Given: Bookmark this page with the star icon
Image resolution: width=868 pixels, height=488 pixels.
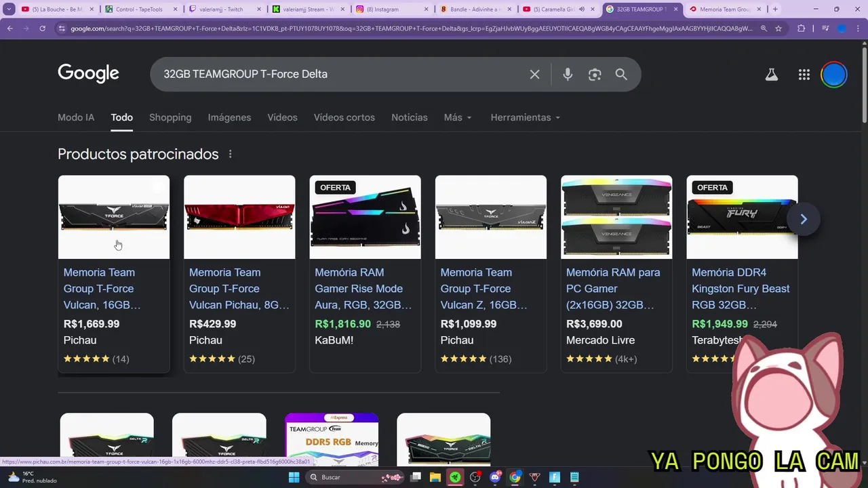Looking at the screenshot, I should [778, 28].
